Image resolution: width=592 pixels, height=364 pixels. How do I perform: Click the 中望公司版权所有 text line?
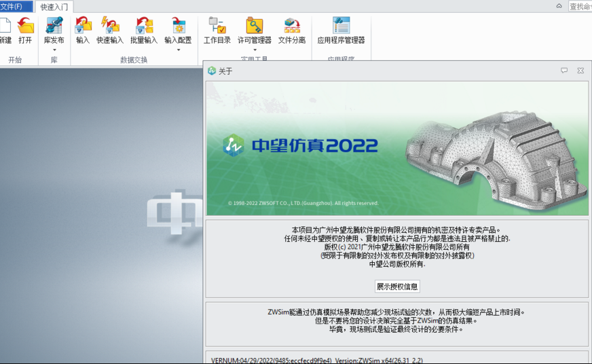click(397, 264)
